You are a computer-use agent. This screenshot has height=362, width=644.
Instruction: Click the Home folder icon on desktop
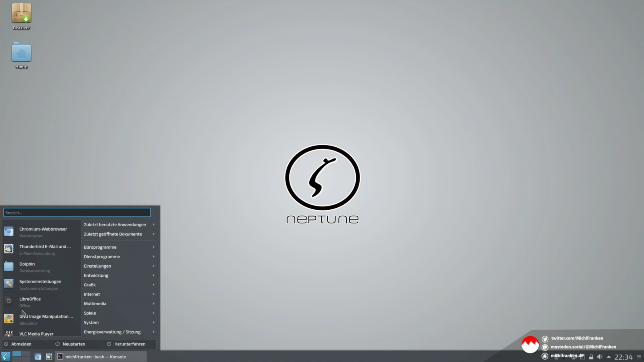(x=21, y=53)
